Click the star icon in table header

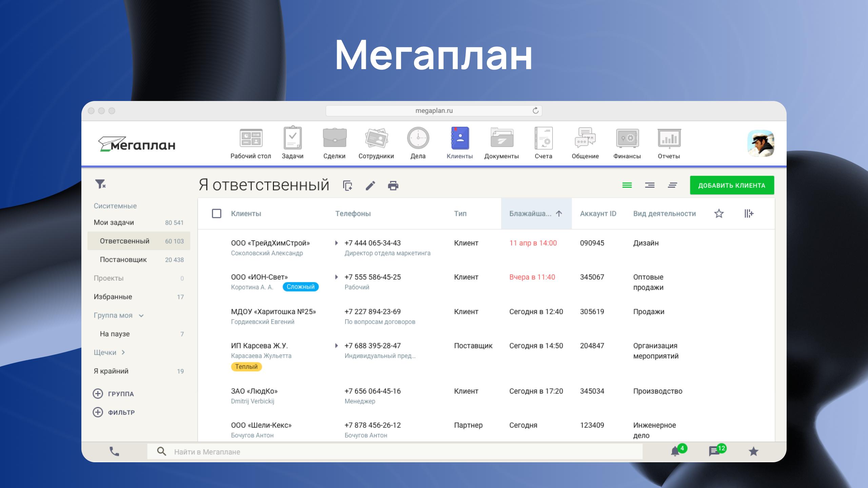[x=719, y=213]
